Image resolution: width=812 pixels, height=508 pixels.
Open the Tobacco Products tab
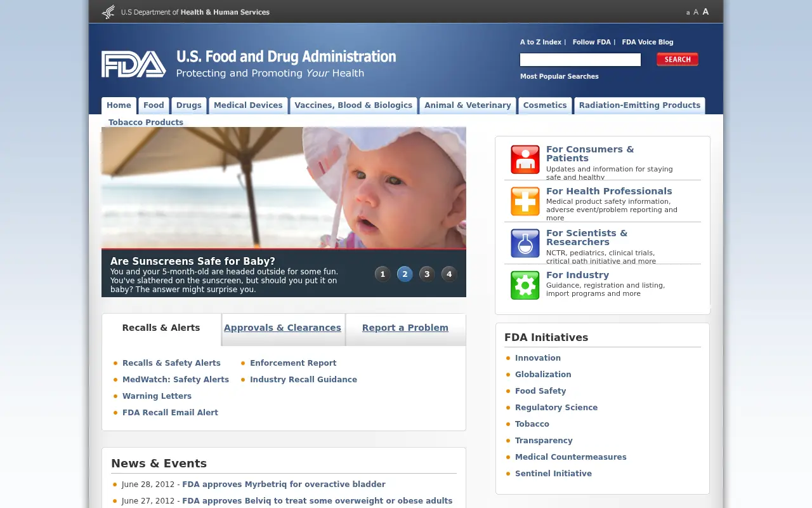click(146, 123)
